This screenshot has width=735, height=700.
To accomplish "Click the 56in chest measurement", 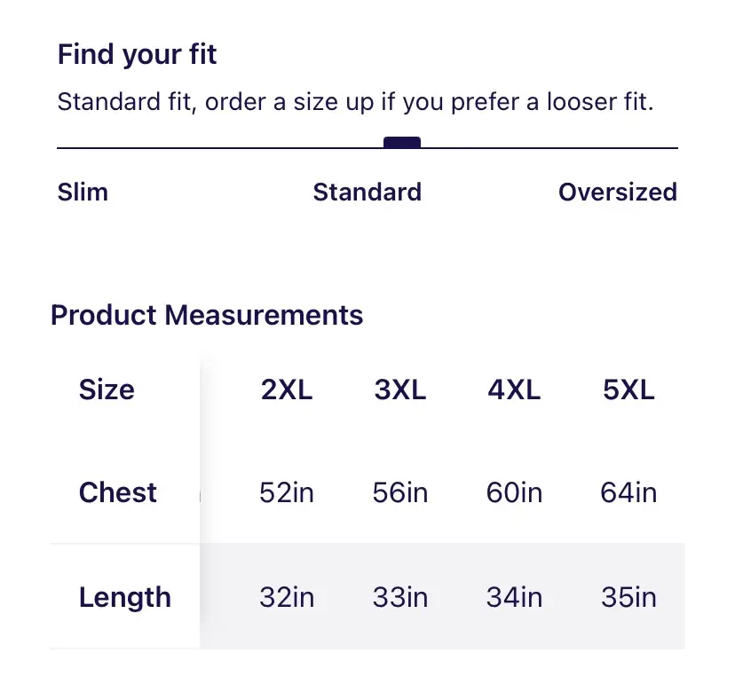I will [400, 492].
